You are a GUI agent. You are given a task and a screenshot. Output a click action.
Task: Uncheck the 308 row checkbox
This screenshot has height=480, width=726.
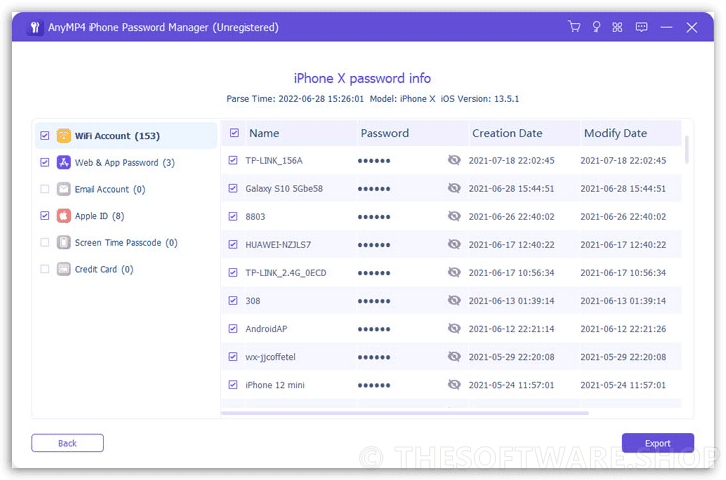(x=233, y=301)
